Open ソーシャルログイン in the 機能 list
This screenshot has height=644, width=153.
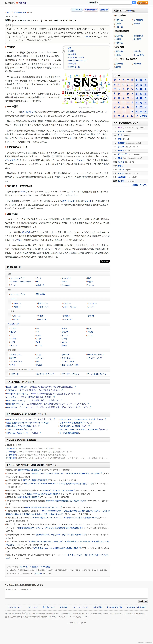pyautogui.click(x=18, y=294)
